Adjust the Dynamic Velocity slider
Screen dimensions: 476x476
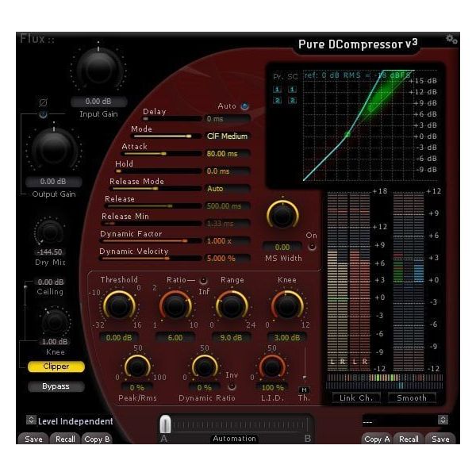pyautogui.click(x=151, y=259)
